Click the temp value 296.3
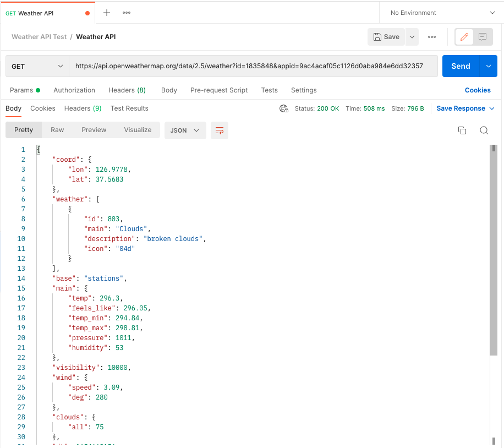The width and height of the screenshot is (504, 448). 109,298
